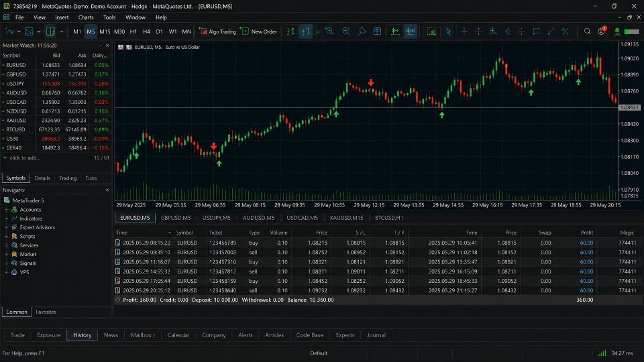644x362 pixels.
Task: Open the Tools menu
Action: point(109,17)
